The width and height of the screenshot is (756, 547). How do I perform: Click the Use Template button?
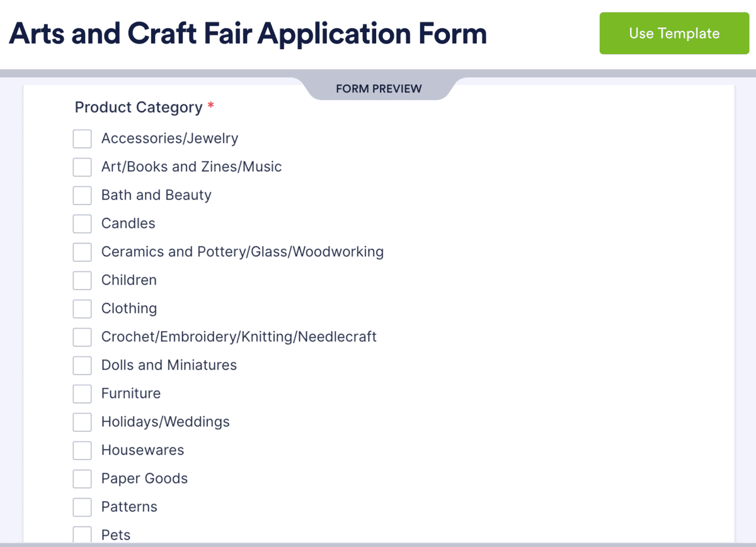tap(674, 33)
